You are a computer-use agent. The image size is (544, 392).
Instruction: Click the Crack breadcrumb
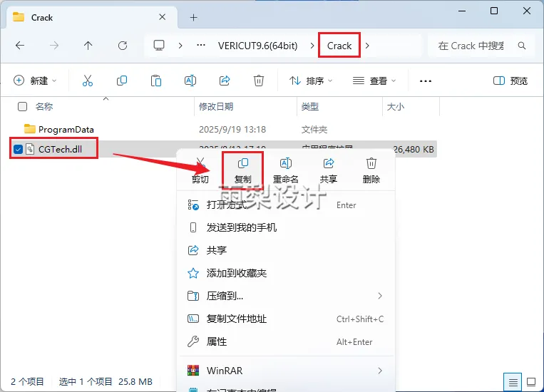point(339,46)
